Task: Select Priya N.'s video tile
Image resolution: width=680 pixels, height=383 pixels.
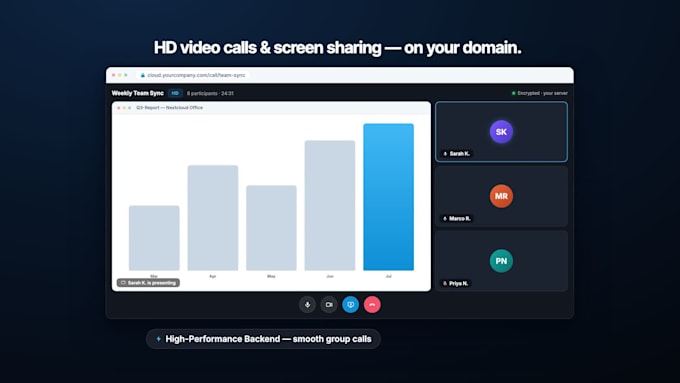Action: point(501,261)
